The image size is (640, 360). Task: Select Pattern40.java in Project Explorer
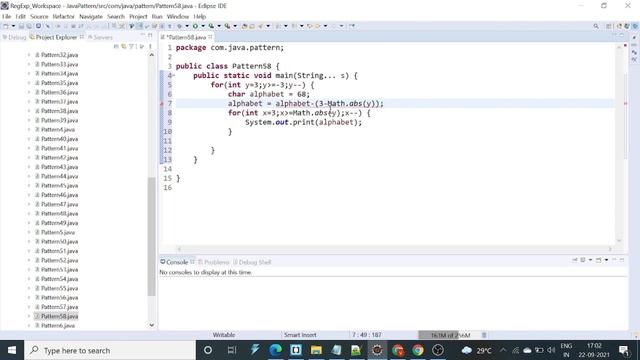click(59, 139)
